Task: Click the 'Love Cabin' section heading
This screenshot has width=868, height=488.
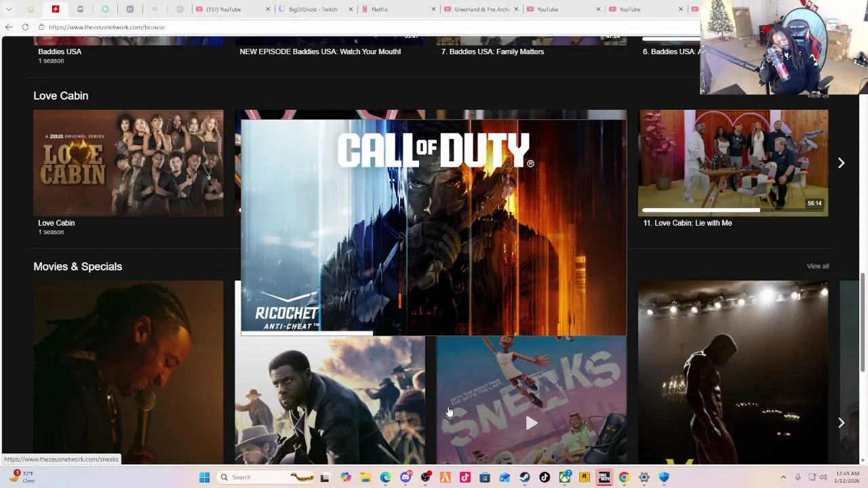Action: pos(61,96)
